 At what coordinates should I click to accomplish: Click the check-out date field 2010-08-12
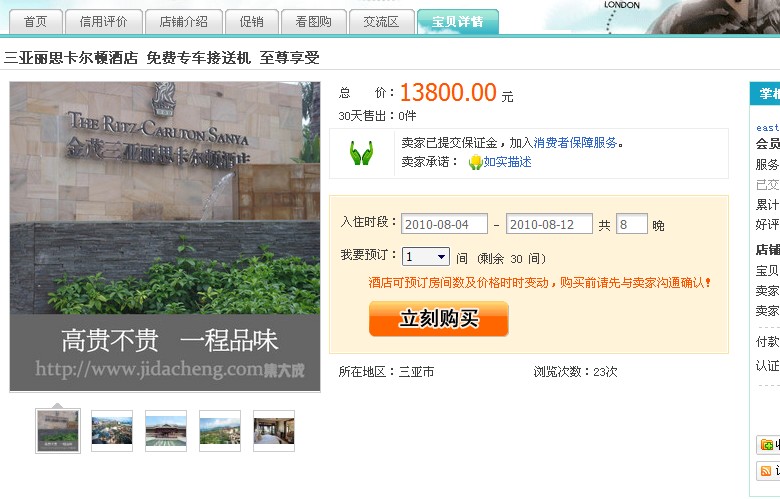click(549, 224)
